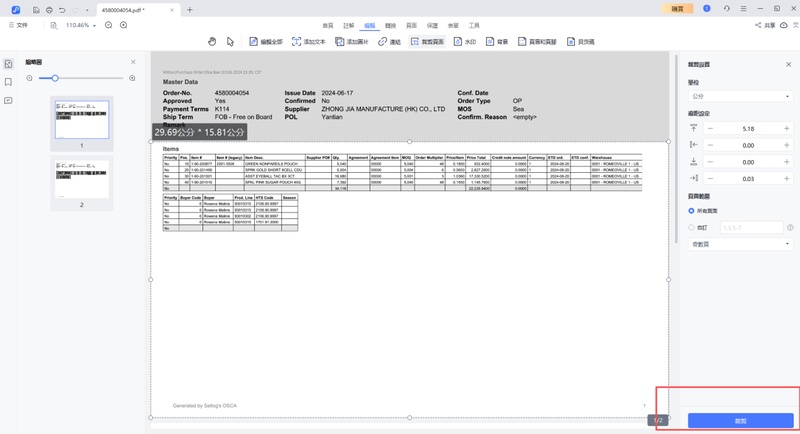Click the 添加文本 add text tool
800x434 pixels.
[309, 42]
